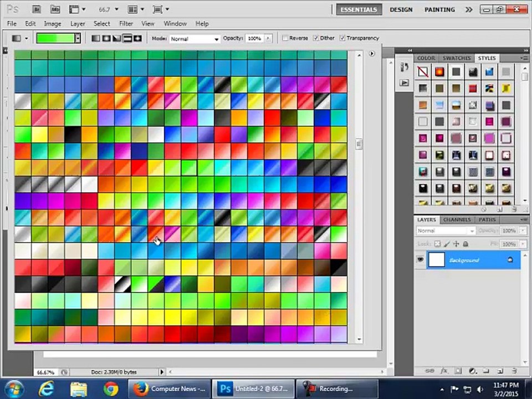The image size is (532, 399).
Task: Click the gradient picker scrollbar thumb
Action: (359, 144)
